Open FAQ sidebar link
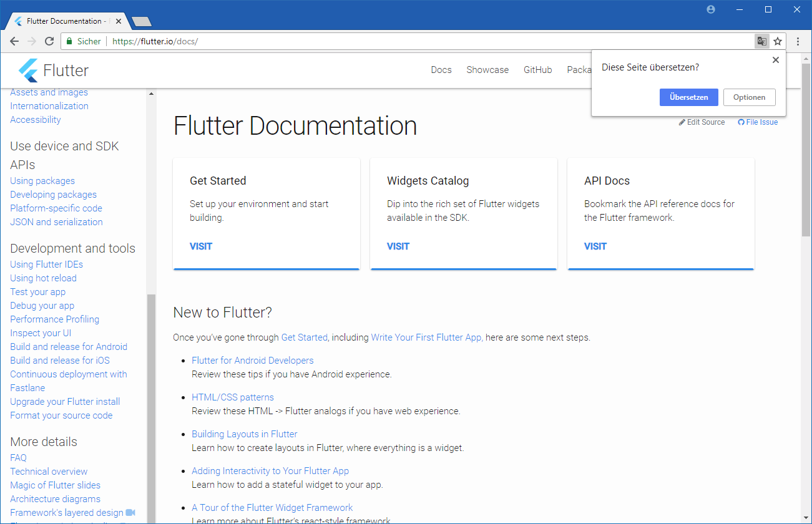 tap(18, 458)
